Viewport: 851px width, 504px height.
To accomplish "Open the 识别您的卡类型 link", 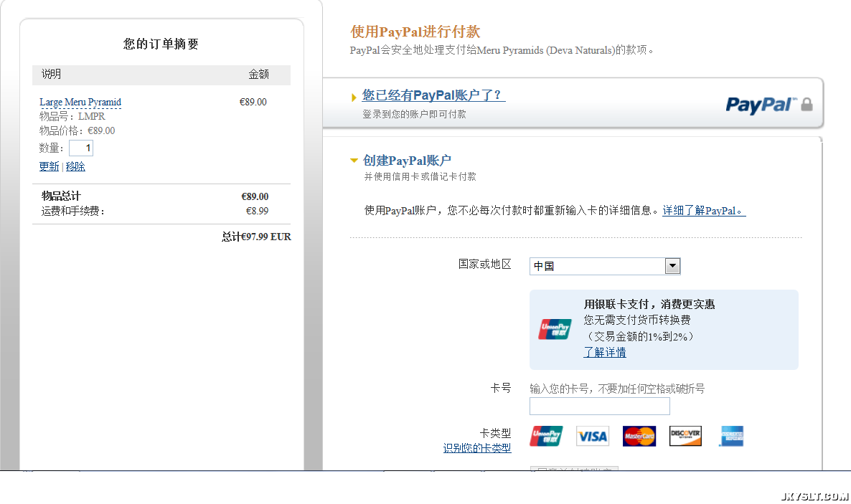I will tap(477, 448).
